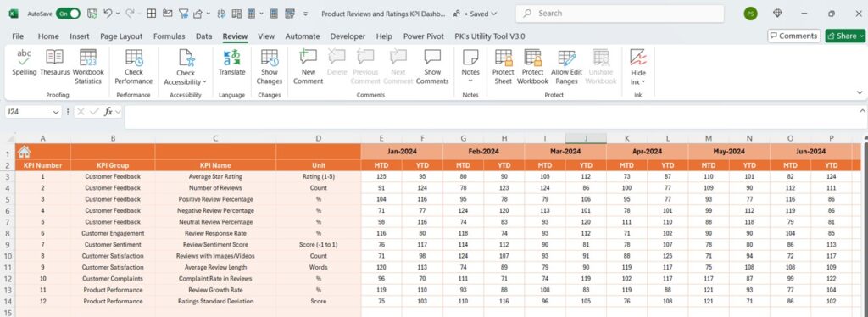Switch to the Data tab

pos(203,36)
